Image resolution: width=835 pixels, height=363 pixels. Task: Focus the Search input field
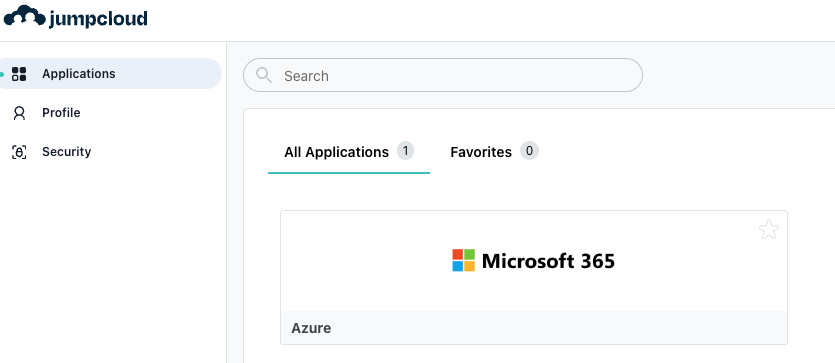click(443, 75)
